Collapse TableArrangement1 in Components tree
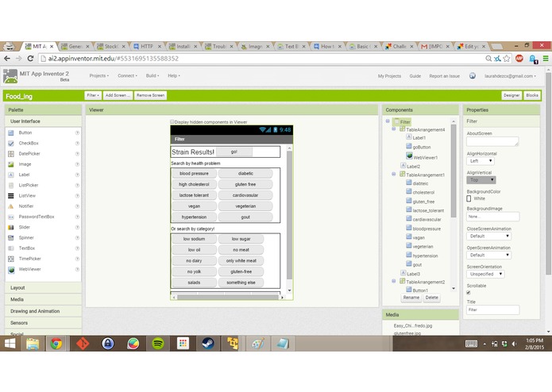552x392 pixels. tap(394, 174)
